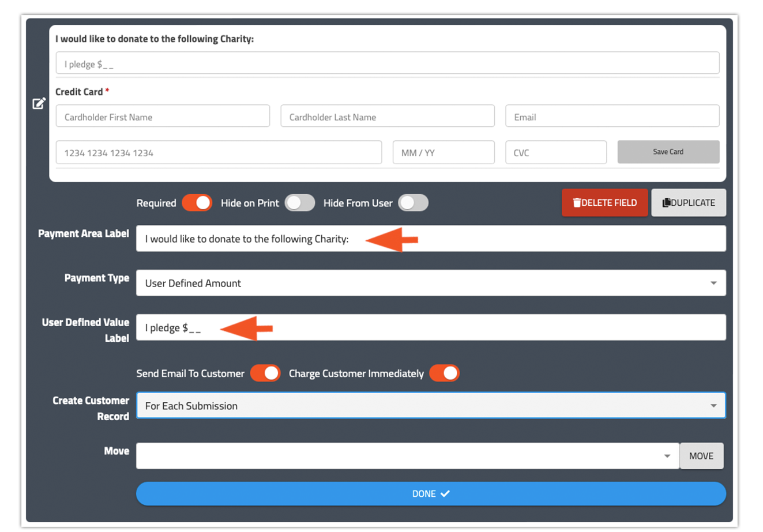This screenshot has height=532, width=763.
Task: Click the 'Credit Card' label text
Action: (79, 92)
